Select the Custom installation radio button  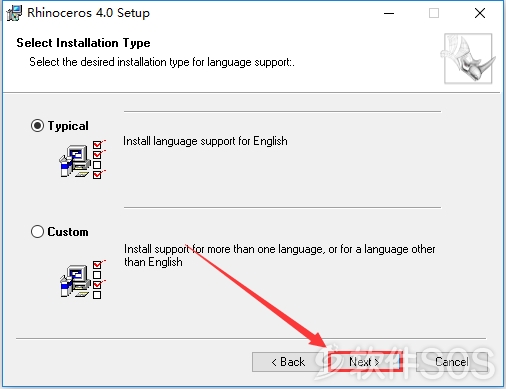pyautogui.click(x=37, y=231)
